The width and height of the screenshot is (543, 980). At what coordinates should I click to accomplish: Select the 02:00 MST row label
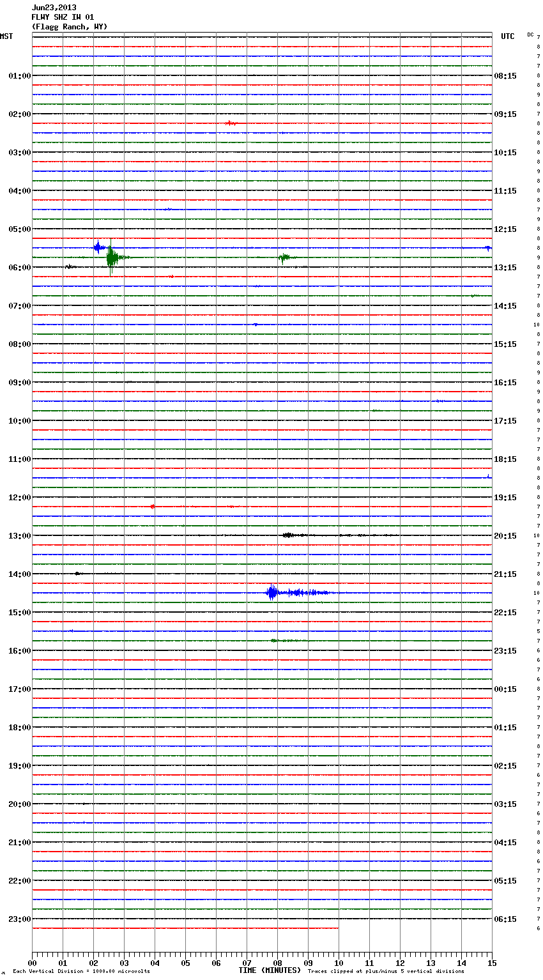[x=20, y=114]
